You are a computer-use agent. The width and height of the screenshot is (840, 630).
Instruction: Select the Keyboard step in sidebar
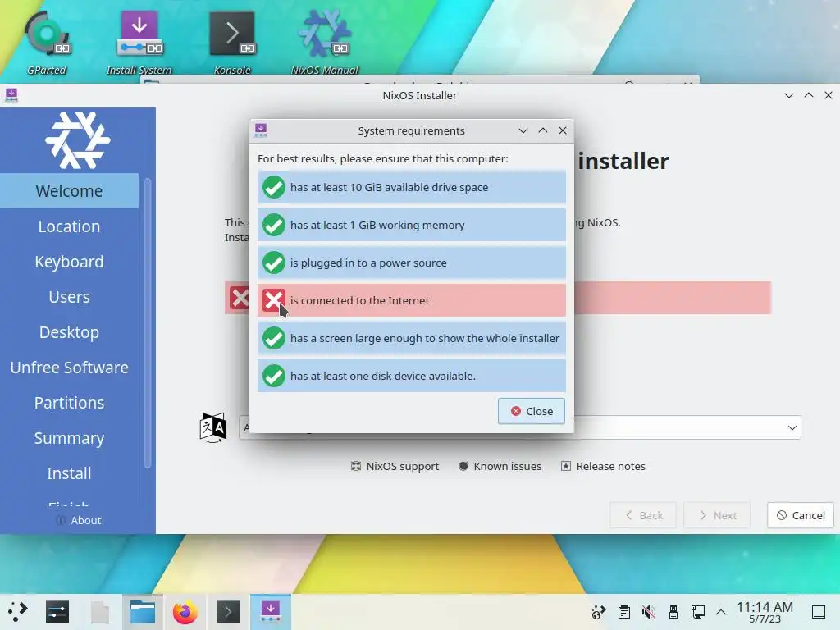69,262
